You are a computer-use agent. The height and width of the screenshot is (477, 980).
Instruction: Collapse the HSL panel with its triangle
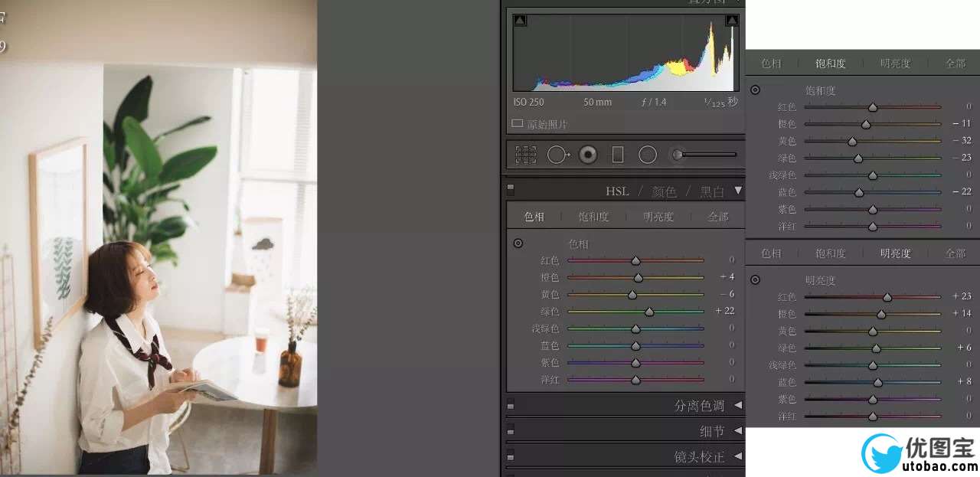[738, 190]
